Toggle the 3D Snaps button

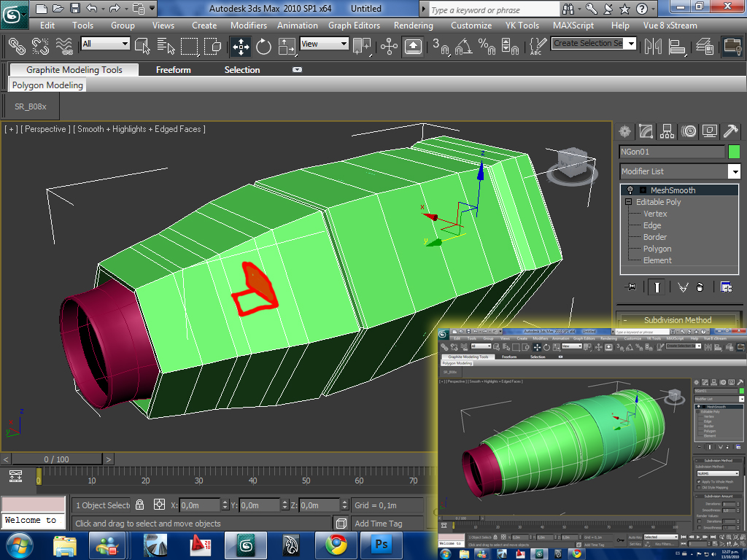(441, 46)
